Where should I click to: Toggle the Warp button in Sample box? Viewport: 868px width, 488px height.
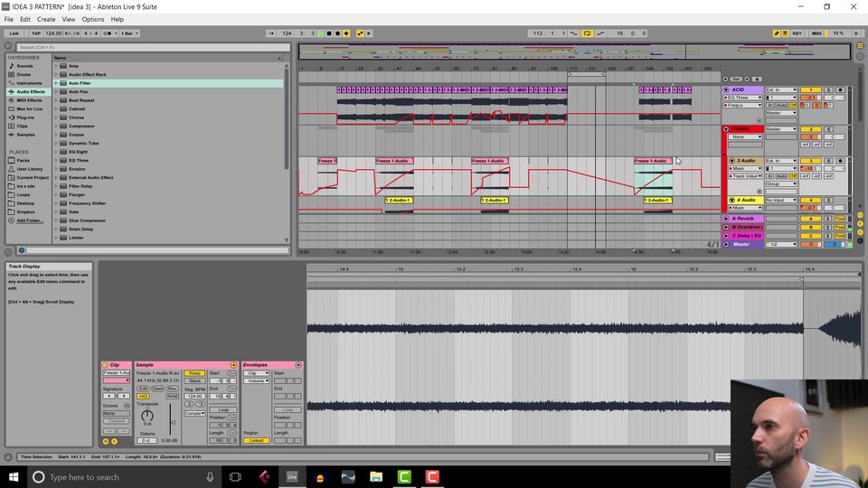pyautogui.click(x=194, y=373)
